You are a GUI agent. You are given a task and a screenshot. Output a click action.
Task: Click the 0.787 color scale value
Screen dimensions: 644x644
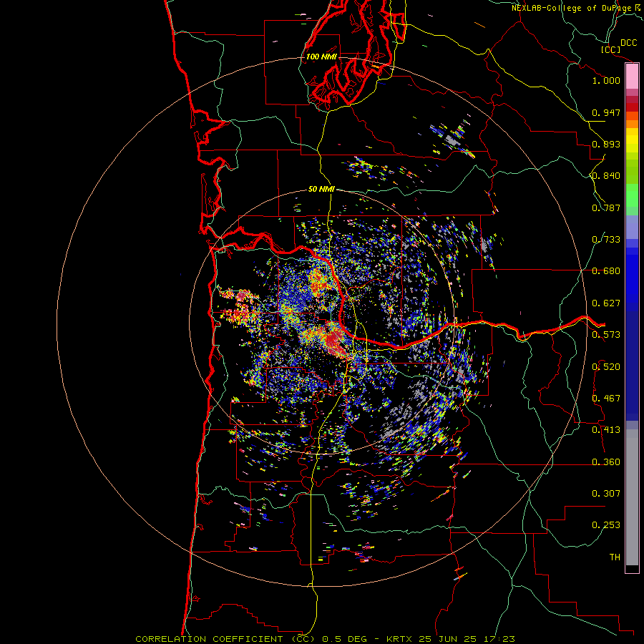tap(606, 208)
